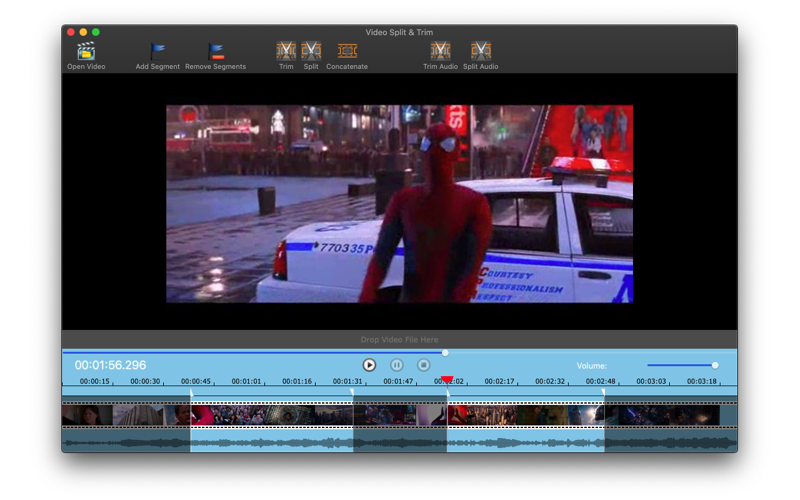Viewport: 800px width, 500px height.
Task: Click the 00:00:15 mark on the time ruler
Action: 94,381
